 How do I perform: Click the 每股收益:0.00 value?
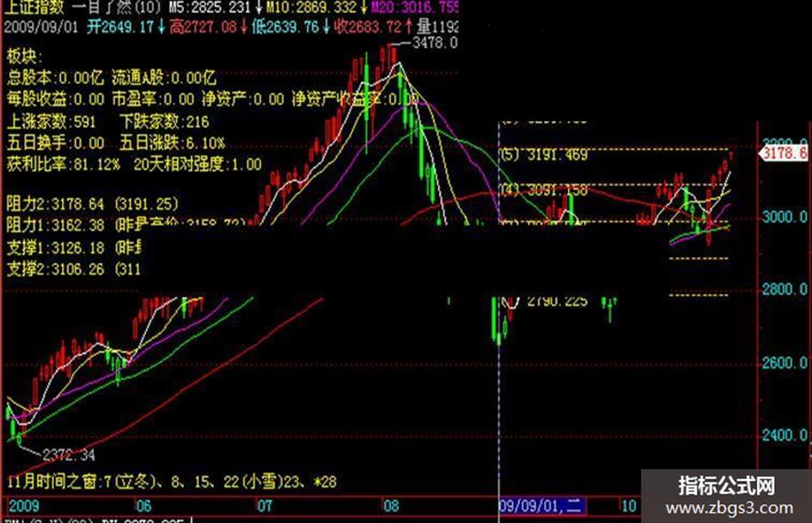(x=55, y=99)
